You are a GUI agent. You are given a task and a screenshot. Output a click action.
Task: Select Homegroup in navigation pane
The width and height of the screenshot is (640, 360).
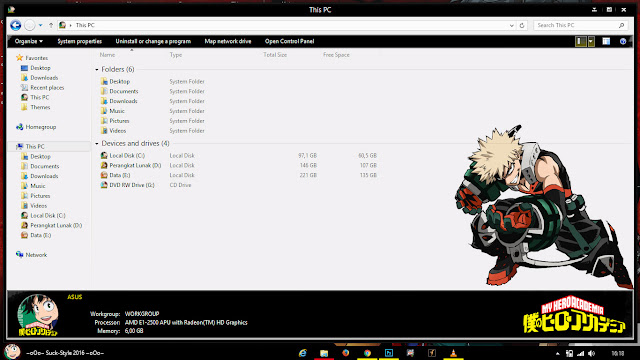click(x=40, y=127)
